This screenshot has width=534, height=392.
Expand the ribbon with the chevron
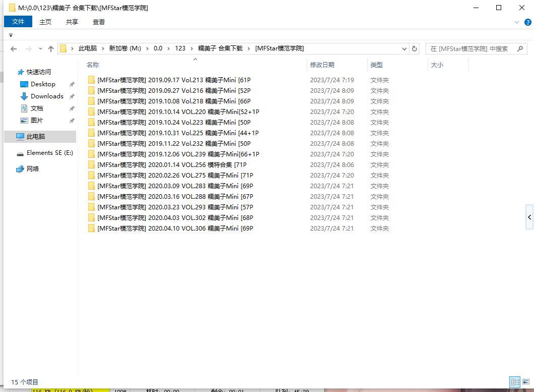pyautogui.click(x=517, y=22)
